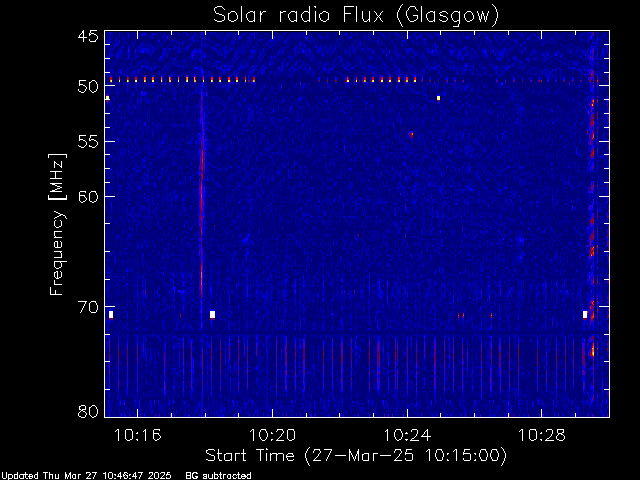
Task: Click the 10:24 time tick label
Action: pos(407,435)
